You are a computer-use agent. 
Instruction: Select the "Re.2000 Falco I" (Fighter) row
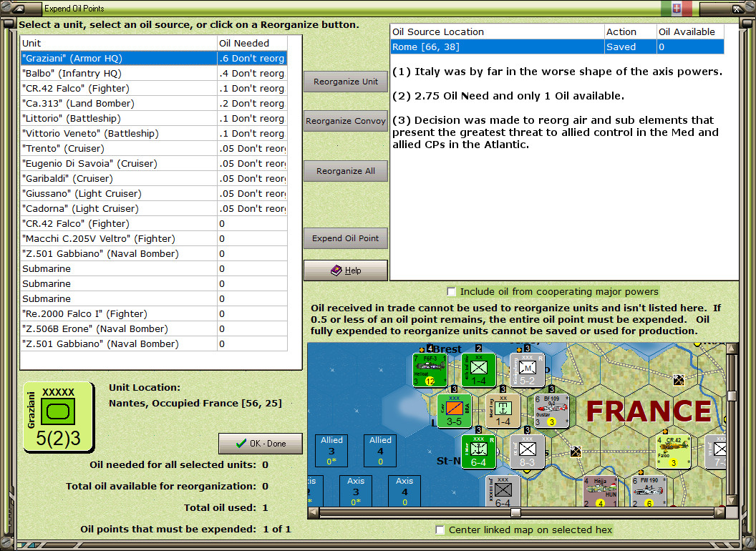click(x=154, y=314)
